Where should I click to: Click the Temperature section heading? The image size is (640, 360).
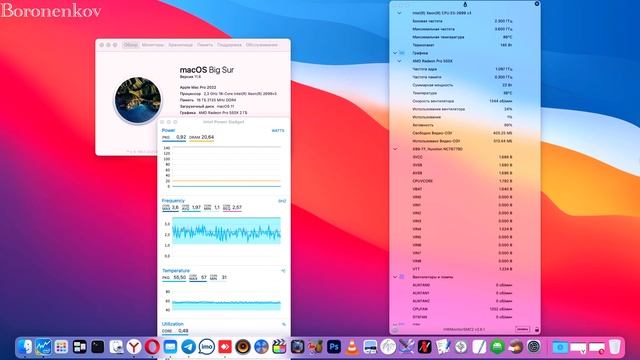click(x=176, y=271)
